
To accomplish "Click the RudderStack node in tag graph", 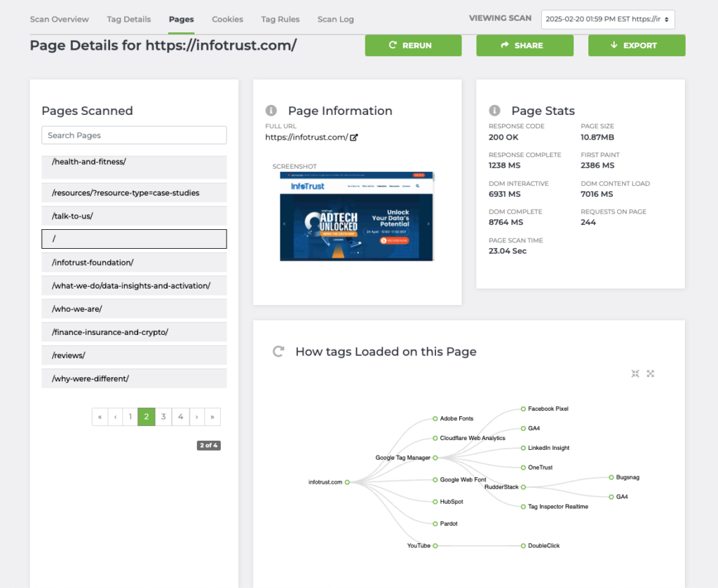I will pyautogui.click(x=523, y=487).
